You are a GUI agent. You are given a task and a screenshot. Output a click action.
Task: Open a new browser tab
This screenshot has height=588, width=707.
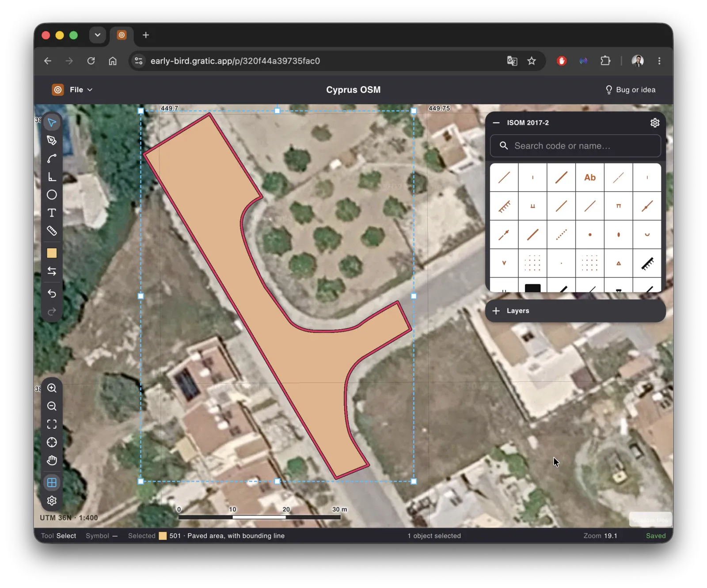point(146,35)
